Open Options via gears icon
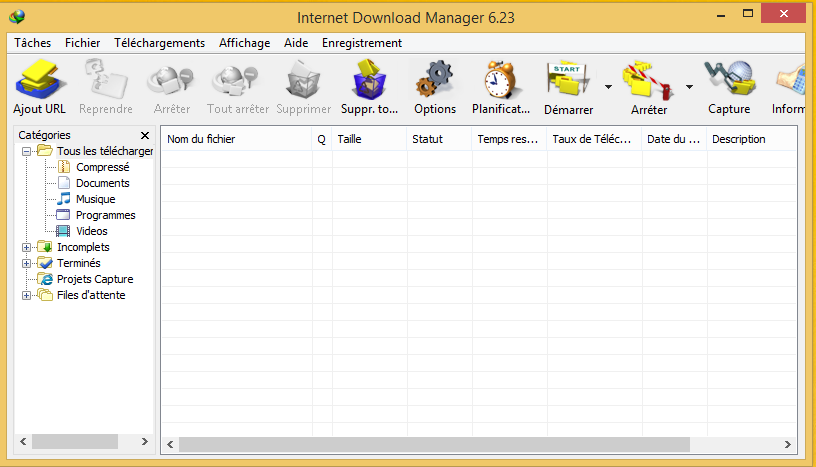 434,79
